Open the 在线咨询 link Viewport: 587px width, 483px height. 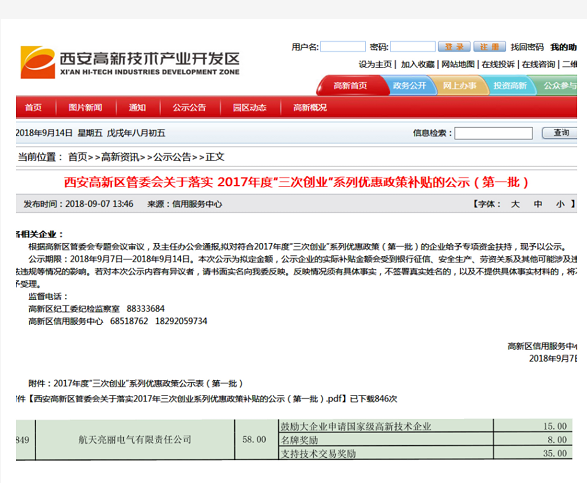[538, 64]
